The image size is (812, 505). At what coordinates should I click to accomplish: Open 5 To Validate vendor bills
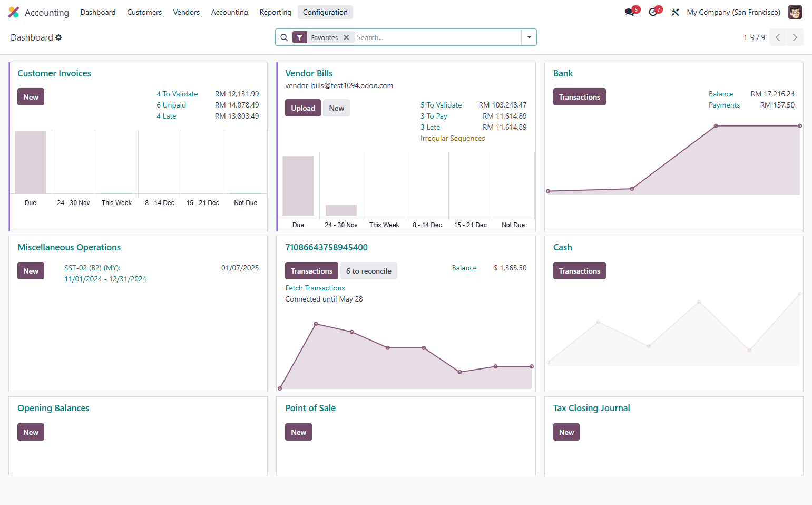point(441,105)
